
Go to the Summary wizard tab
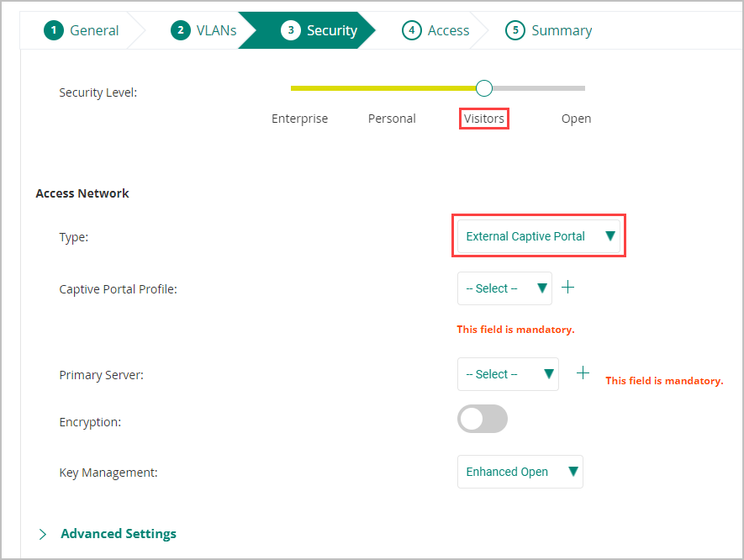[548, 30]
